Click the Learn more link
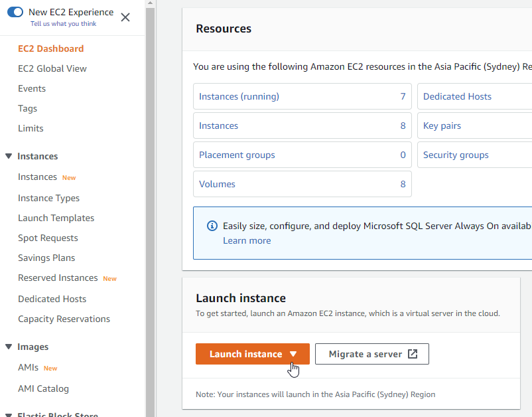The width and height of the screenshot is (532, 417). coord(247,240)
